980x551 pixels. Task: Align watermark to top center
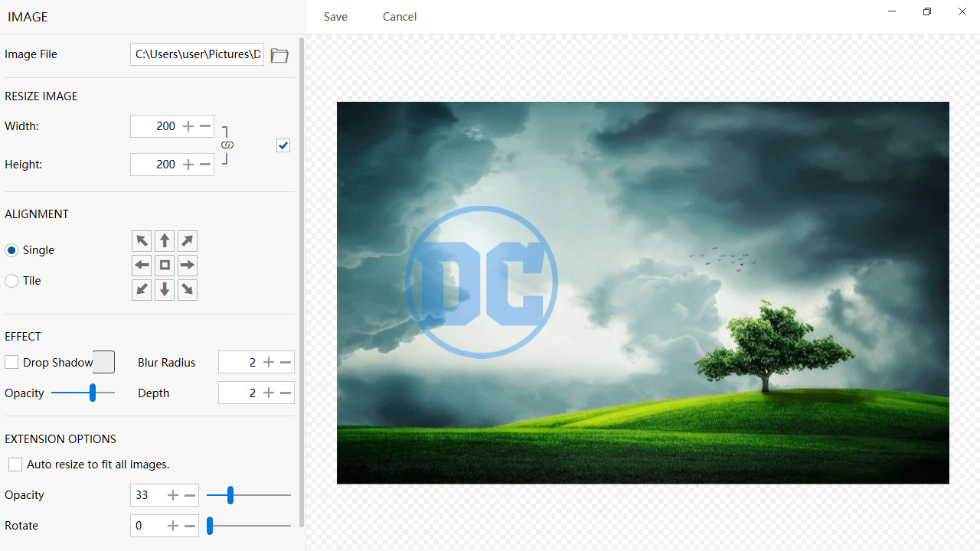[165, 241]
